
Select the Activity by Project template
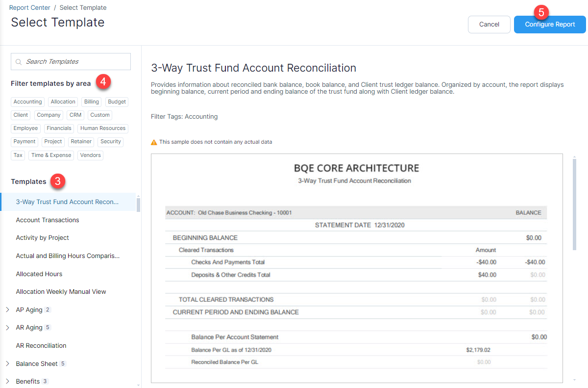tap(43, 238)
